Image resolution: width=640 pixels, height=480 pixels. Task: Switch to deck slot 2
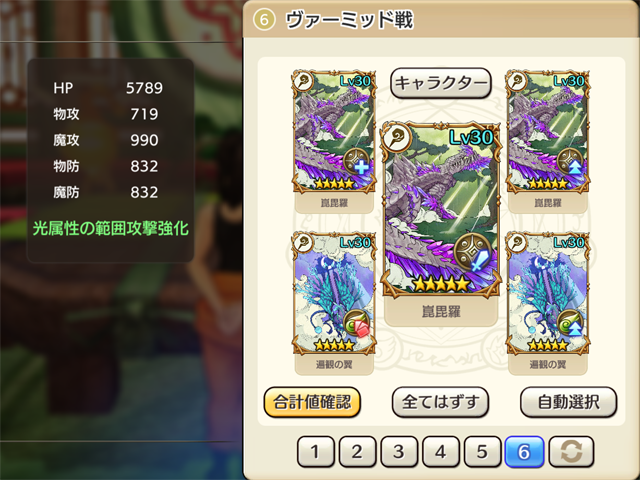click(357, 451)
